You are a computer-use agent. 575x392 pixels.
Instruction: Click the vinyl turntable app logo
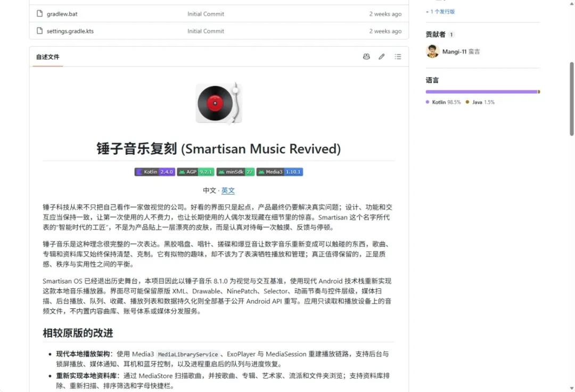pyautogui.click(x=219, y=103)
